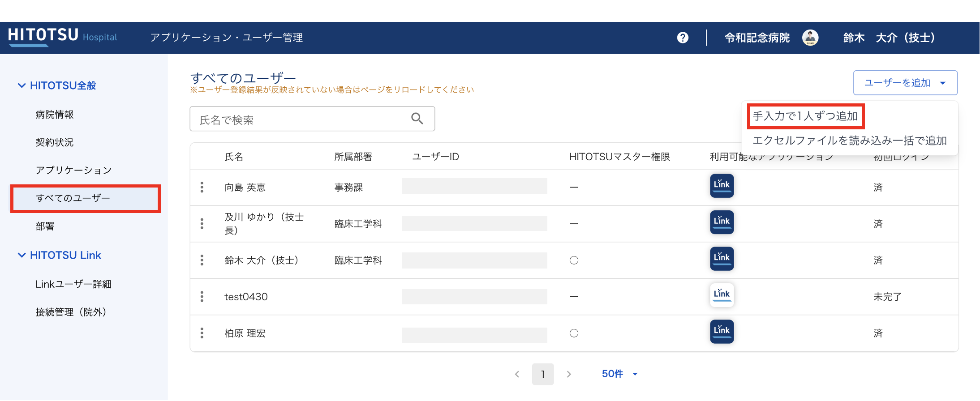
Task: Click the white Link icon for test0430
Action: tap(722, 295)
